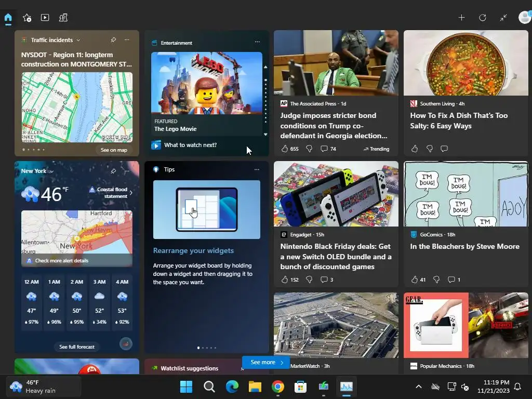Select The Lego Movie featured poster
This screenshot has width=532, height=399.
tap(207, 83)
